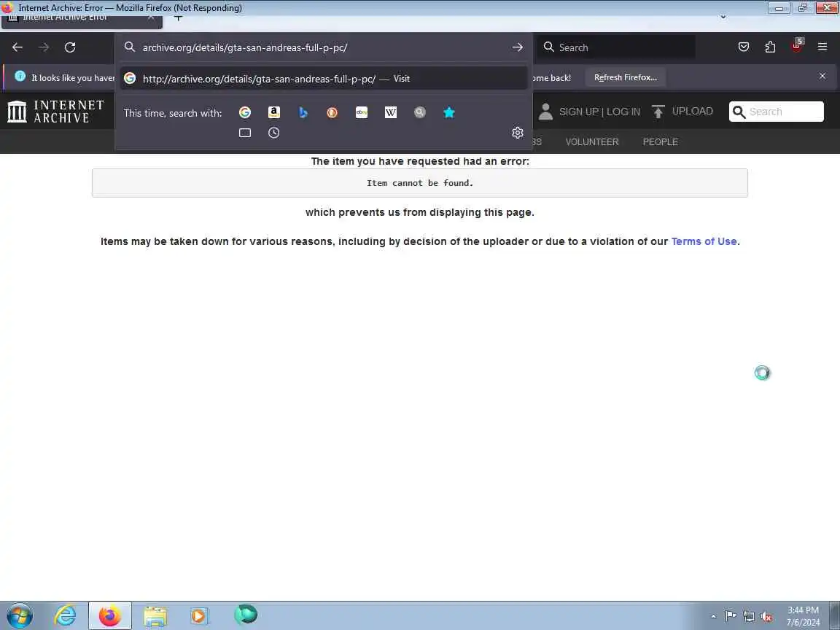
Task: Open the taskbar clock showing 3:44 PM
Action: click(803, 616)
